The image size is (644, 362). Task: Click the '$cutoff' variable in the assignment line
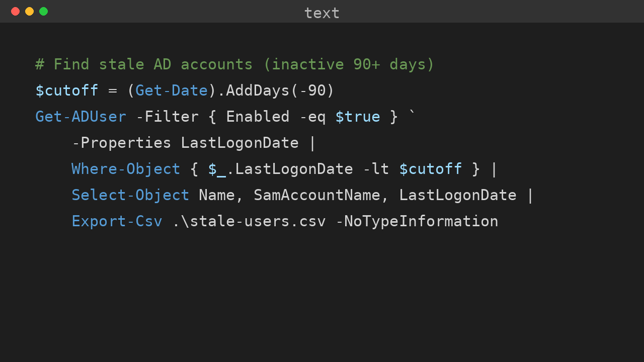click(67, 90)
